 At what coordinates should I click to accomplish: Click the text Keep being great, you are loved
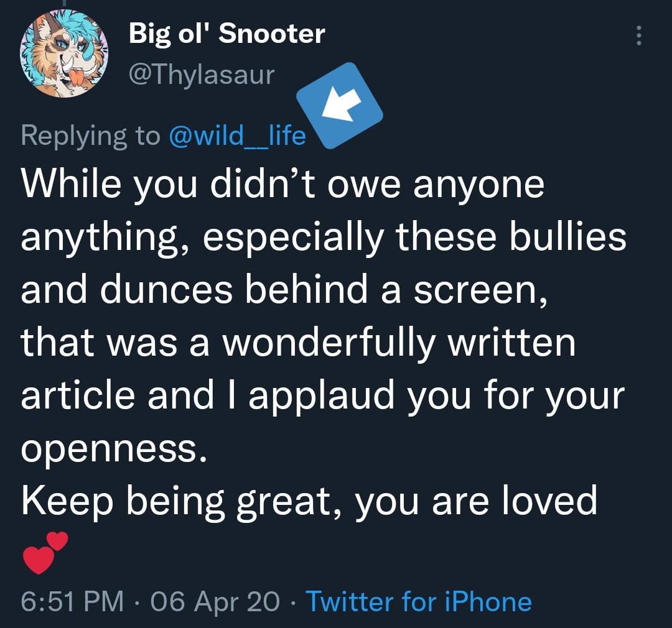coord(309,502)
